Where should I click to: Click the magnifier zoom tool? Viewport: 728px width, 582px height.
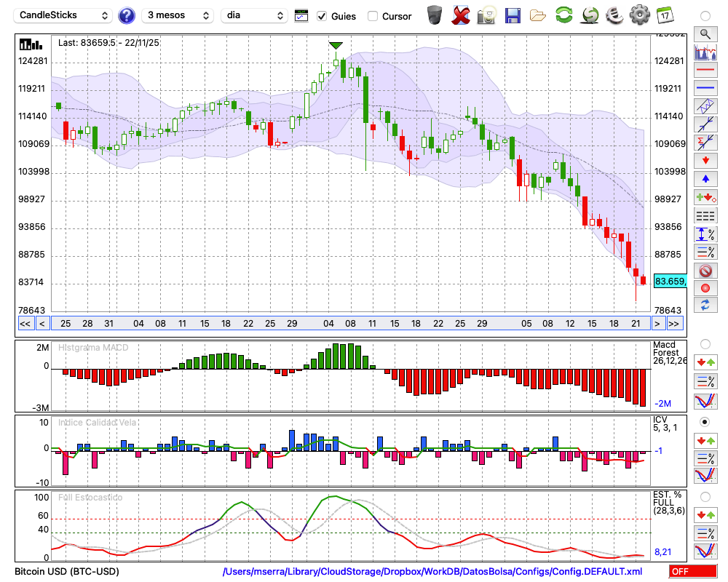pos(705,33)
